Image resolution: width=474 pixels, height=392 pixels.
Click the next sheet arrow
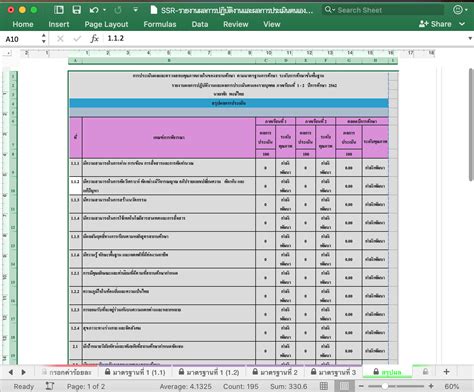click(x=23, y=372)
